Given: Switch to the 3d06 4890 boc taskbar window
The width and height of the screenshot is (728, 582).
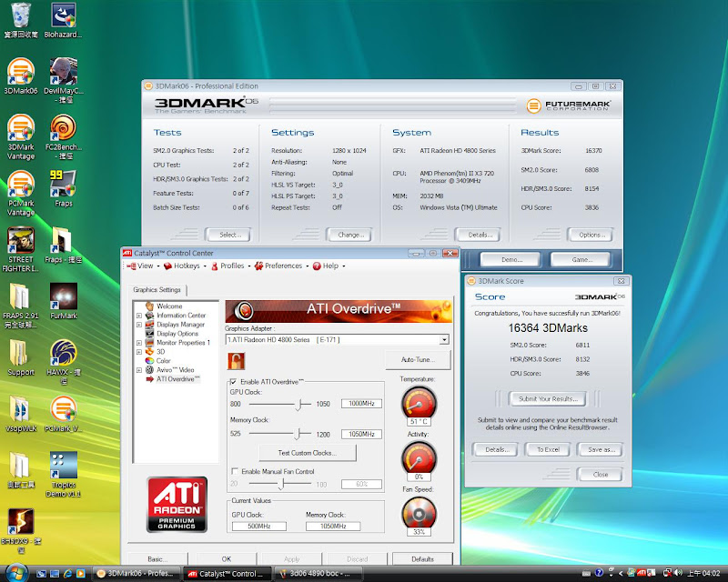Looking at the screenshot, I should click(x=318, y=574).
